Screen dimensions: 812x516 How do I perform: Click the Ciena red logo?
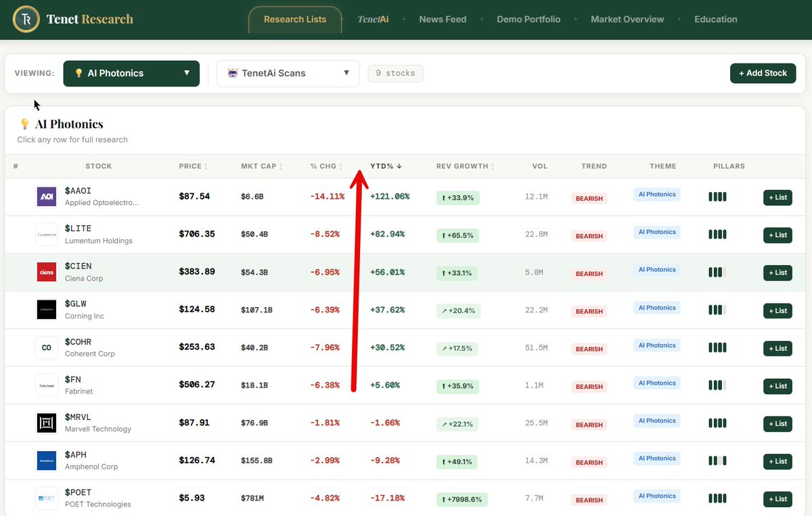(x=47, y=272)
